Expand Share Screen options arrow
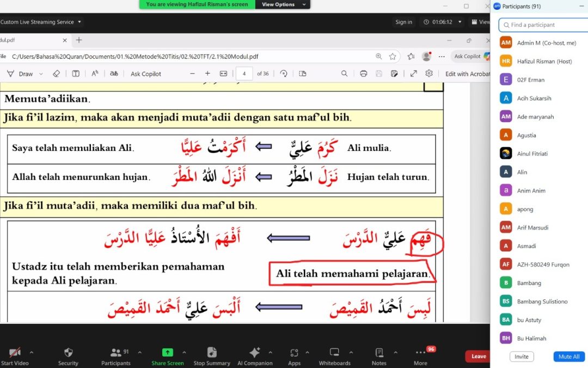Image resolution: width=588 pixels, height=368 pixels. (x=184, y=352)
